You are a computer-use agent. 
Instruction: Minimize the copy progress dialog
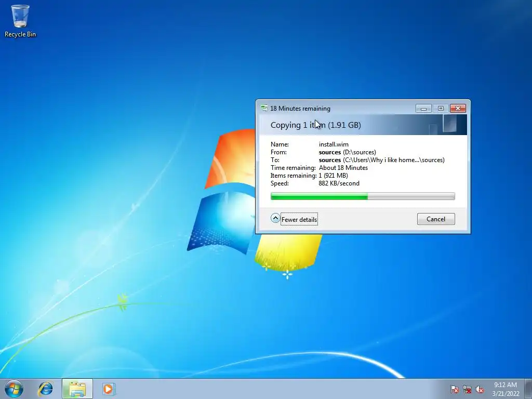[x=423, y=109]
